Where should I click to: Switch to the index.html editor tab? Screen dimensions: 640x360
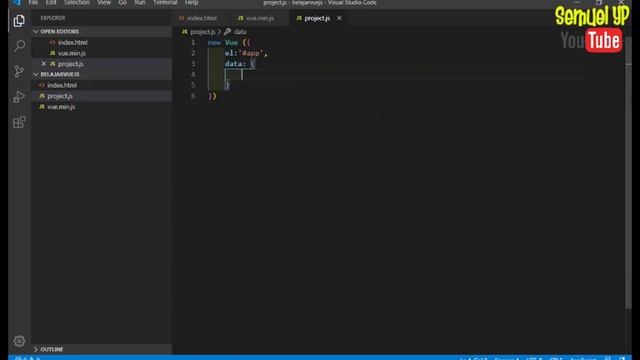point(202,18)
